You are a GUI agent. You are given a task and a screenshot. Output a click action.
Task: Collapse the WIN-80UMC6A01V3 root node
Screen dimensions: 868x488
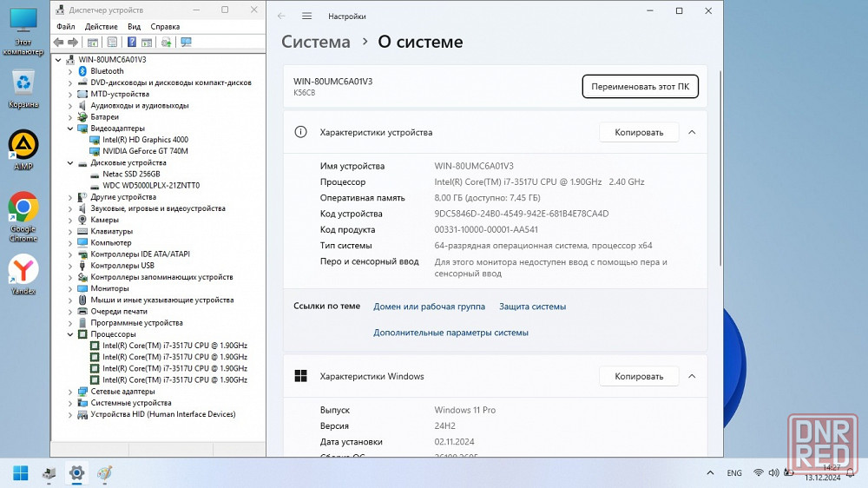(59, 60)
